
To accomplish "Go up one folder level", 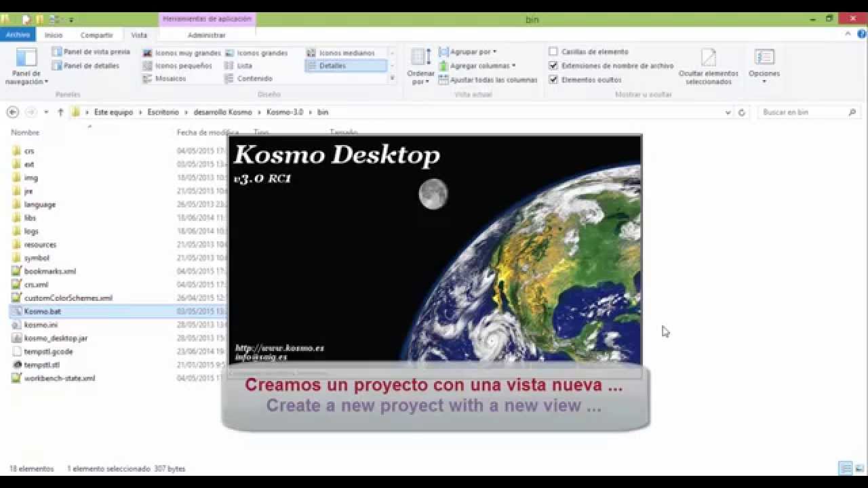I will [60, 112].
